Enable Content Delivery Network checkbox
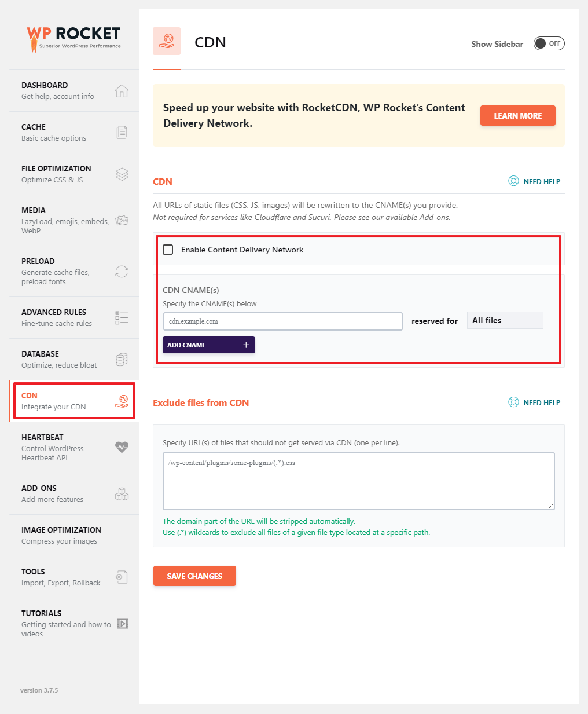The image size is (588, 714). click(x=168, y=250)
